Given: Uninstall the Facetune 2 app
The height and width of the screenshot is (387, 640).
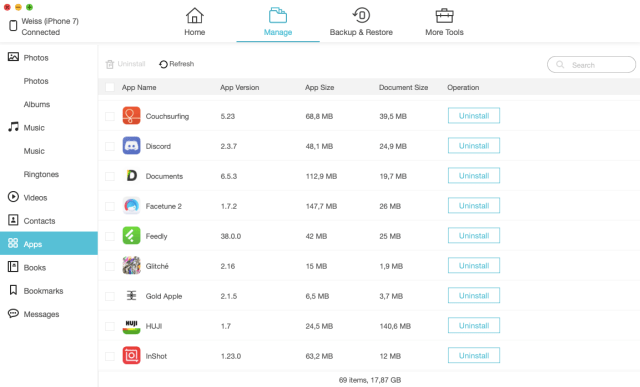Looking at the screenshot, I should point(473,206).
